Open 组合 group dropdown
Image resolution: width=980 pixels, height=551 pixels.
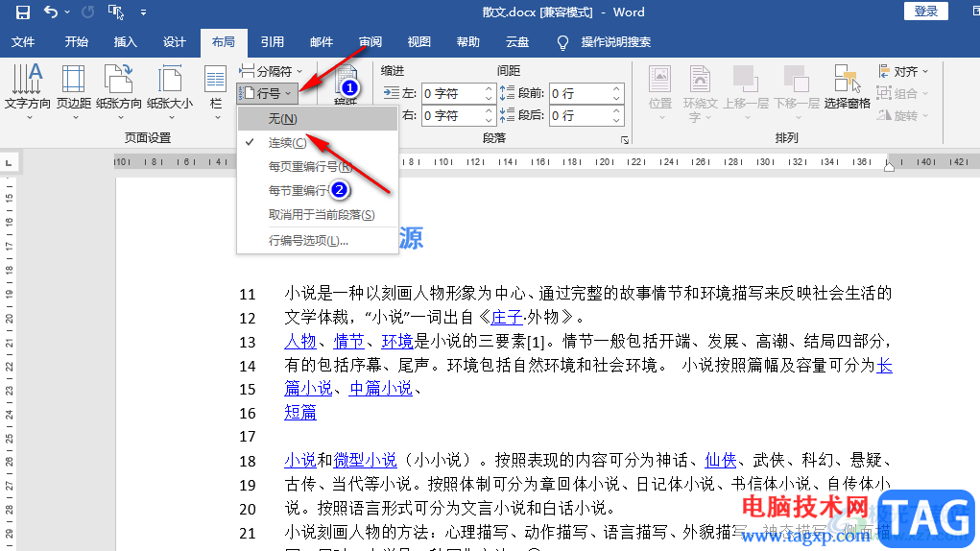(903, 93)
